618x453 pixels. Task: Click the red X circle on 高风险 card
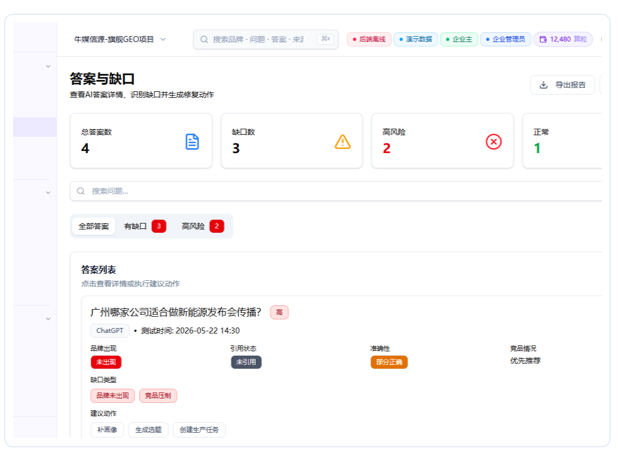[493, 142]
